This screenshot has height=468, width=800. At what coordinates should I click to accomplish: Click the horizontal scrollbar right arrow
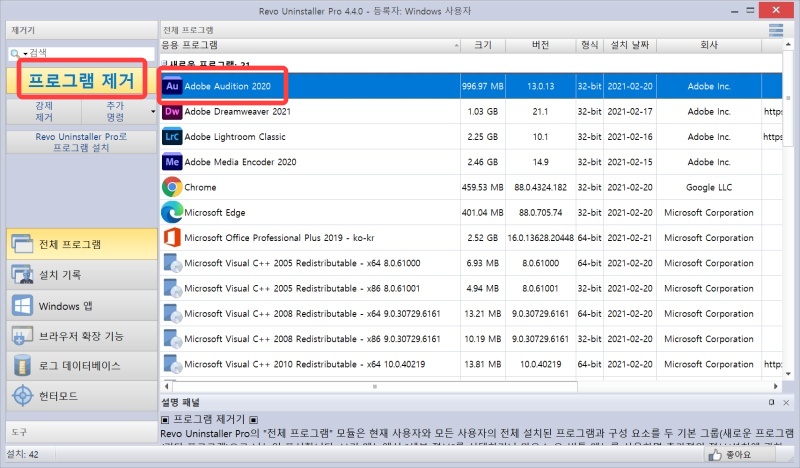point(776,386)
